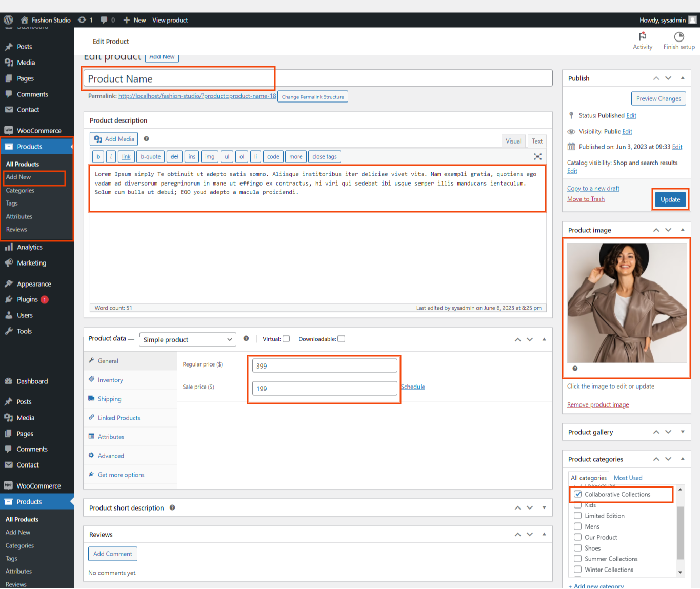
Task: Open the Activity panel icon
Action: click(x=643, y=36)
